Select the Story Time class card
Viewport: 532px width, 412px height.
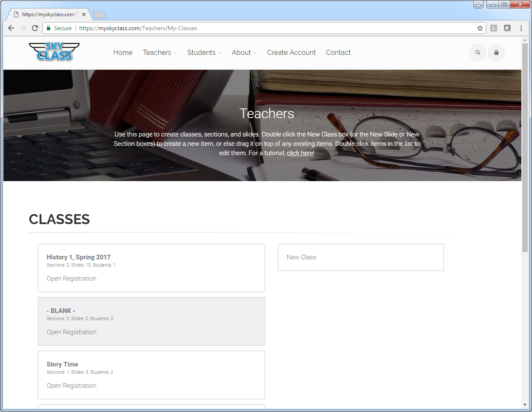click(152, 375)
